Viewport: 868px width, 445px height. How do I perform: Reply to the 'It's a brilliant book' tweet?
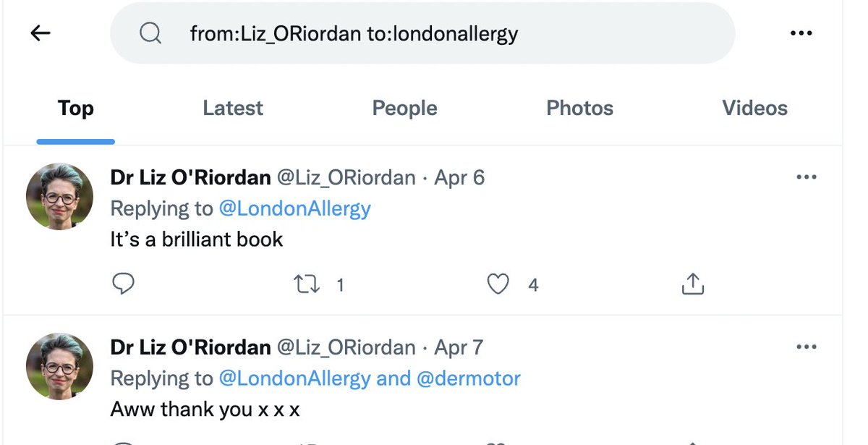tap(124, 284)
